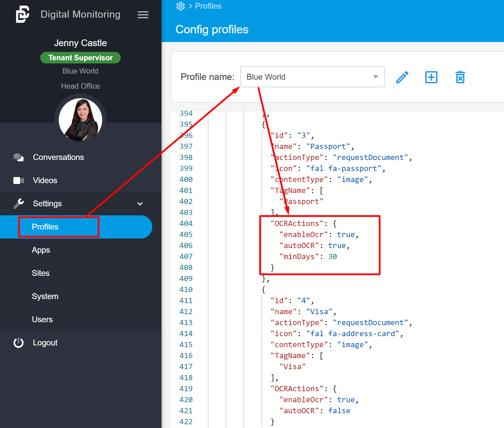The image size is (504, 428).
Task: Toggle the hamburger sidebar menu
Action: click(x=143, y=15)
